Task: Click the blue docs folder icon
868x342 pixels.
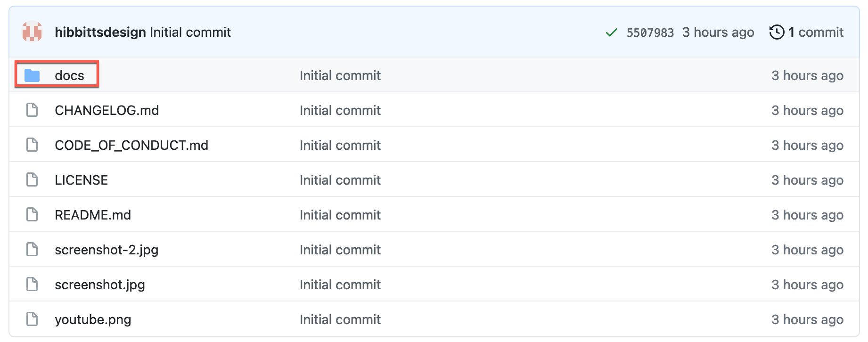Action: 32,74
